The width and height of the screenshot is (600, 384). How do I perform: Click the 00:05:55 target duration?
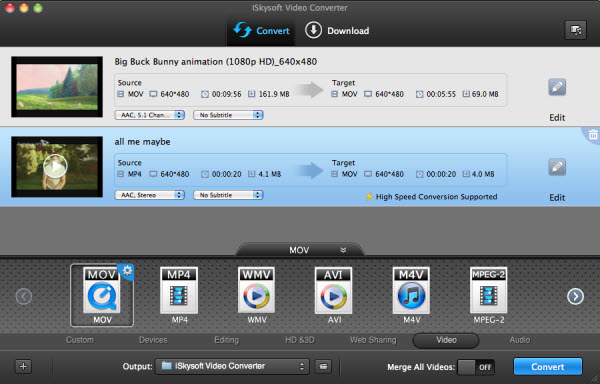pyautogui.click(x=441, y=94)
